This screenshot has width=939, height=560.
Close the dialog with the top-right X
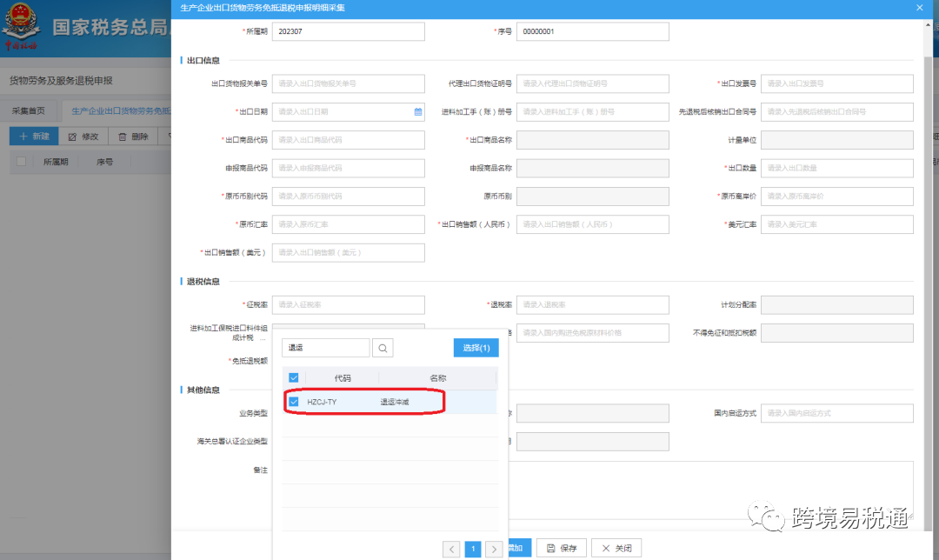[x=919, y=8]
